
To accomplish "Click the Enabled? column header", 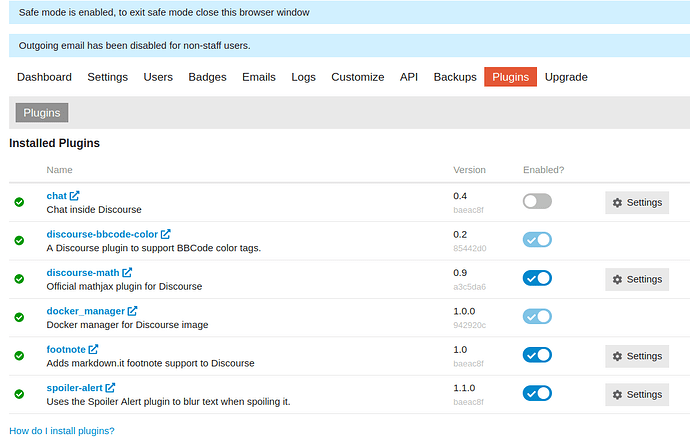I will click(x=543, y=170).
